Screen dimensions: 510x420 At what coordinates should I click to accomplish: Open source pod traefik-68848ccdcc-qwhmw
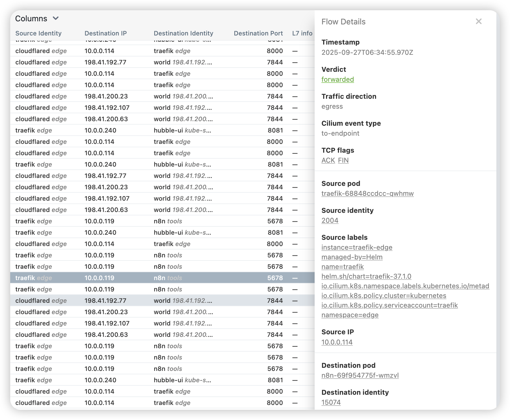point(367,194)
